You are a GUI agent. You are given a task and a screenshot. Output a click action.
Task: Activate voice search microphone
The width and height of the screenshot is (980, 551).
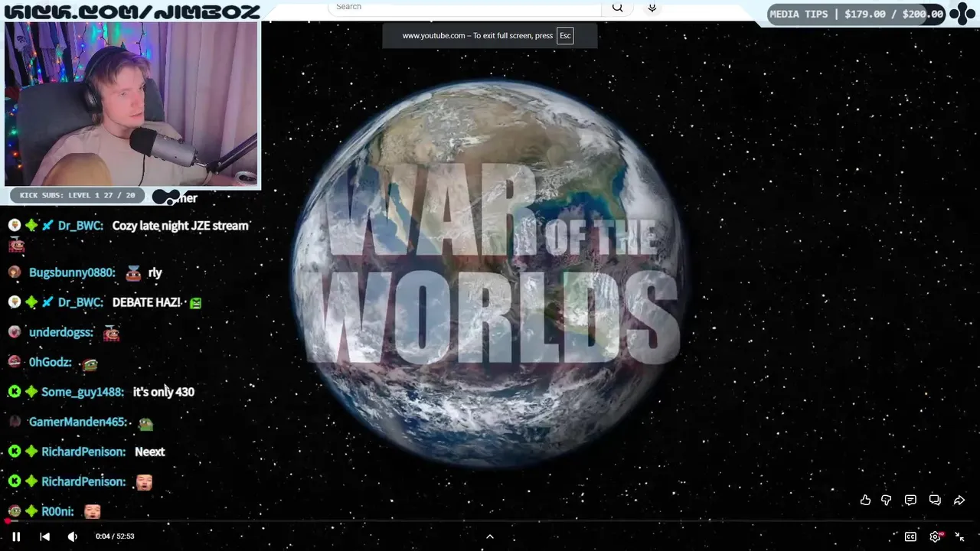tap(652, 7)
